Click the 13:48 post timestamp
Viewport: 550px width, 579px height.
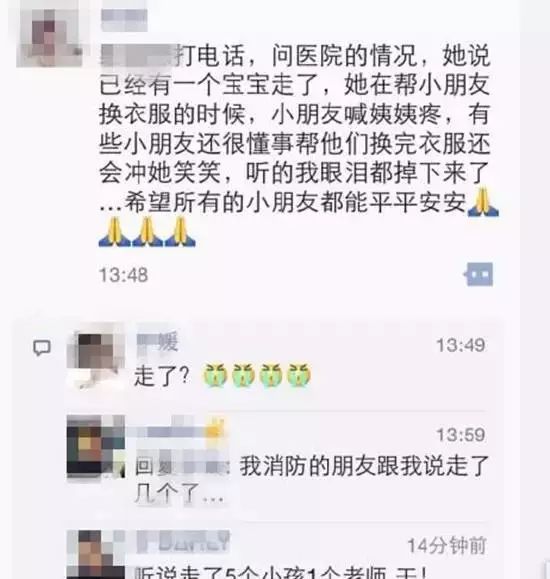tap(123, 275)
